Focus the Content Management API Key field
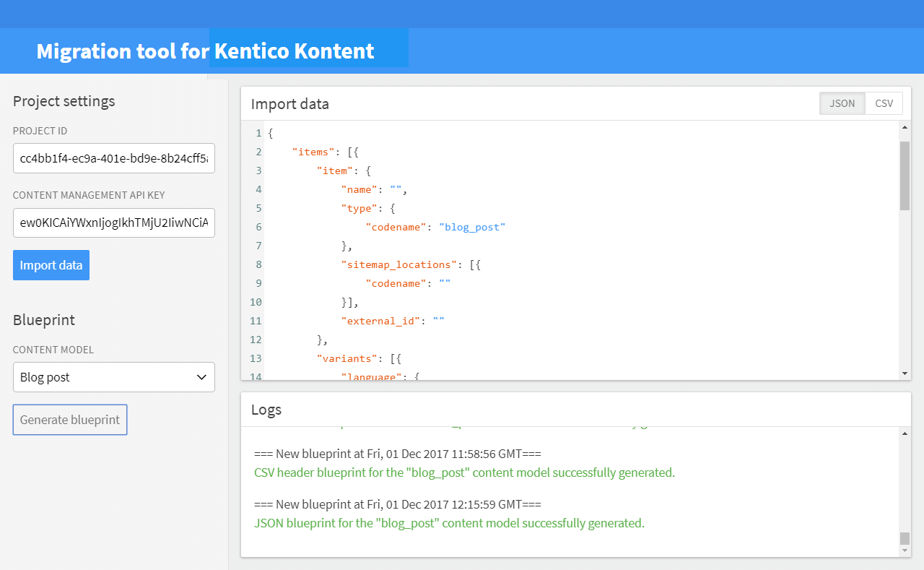The width and height of the screenshot is (924, 570). [114, 223]
